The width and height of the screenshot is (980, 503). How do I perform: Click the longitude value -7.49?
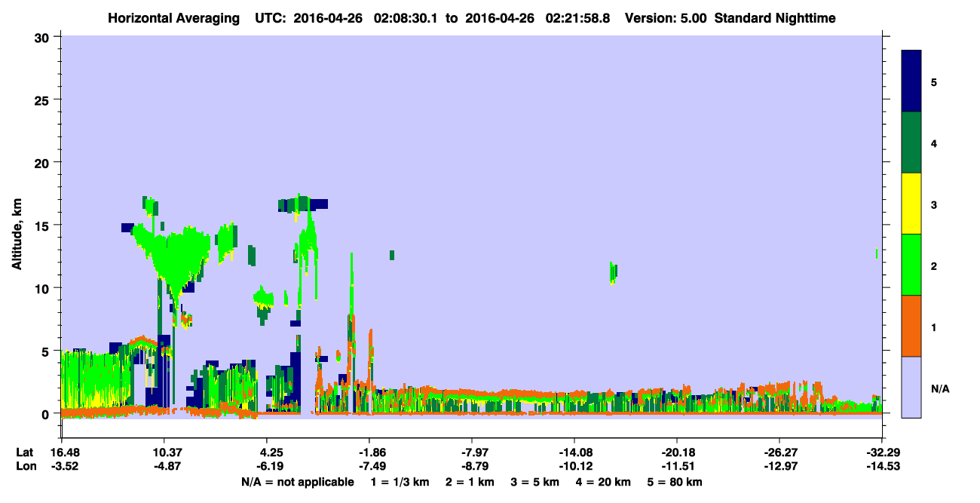click(368, 466)
